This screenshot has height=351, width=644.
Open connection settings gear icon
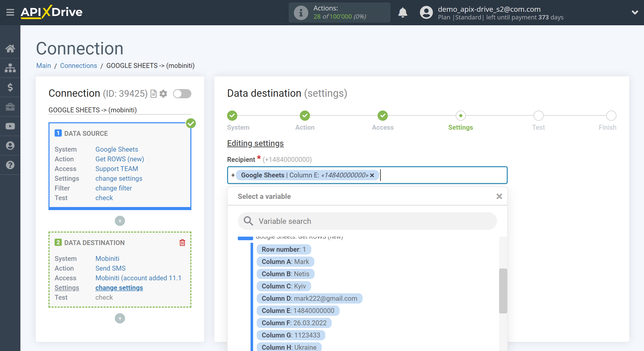163,94
